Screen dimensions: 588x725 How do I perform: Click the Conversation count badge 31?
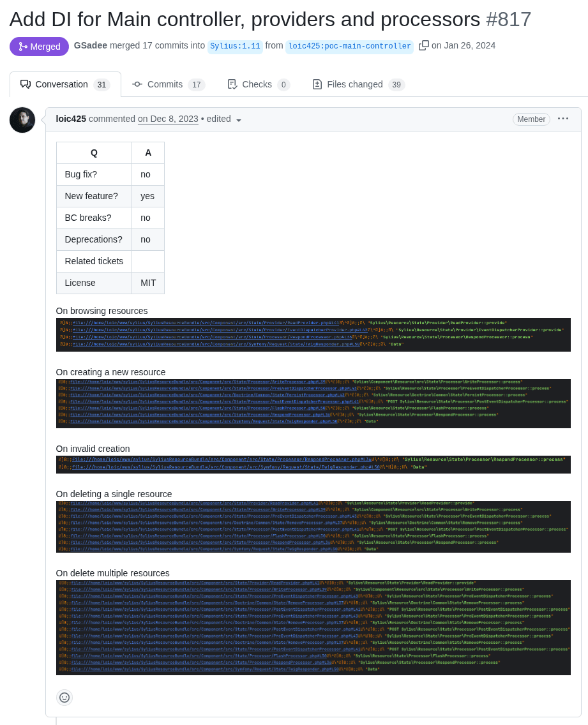pyautogui.click(x=102, y=85)
